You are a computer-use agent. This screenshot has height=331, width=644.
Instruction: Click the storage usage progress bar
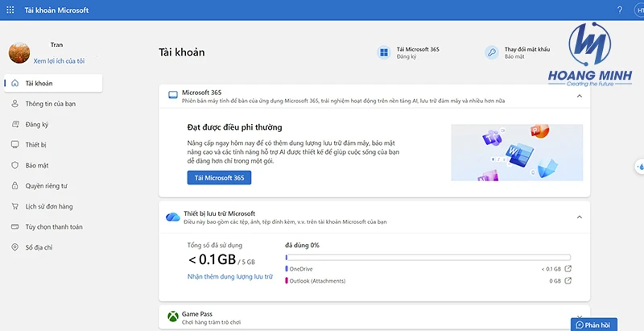coord(428,258)
